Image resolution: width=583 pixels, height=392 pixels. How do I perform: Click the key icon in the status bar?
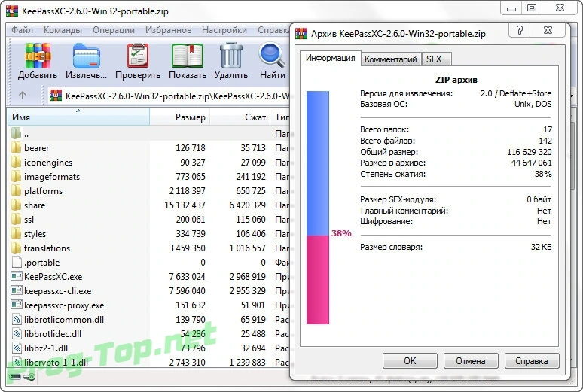point(29,377)
